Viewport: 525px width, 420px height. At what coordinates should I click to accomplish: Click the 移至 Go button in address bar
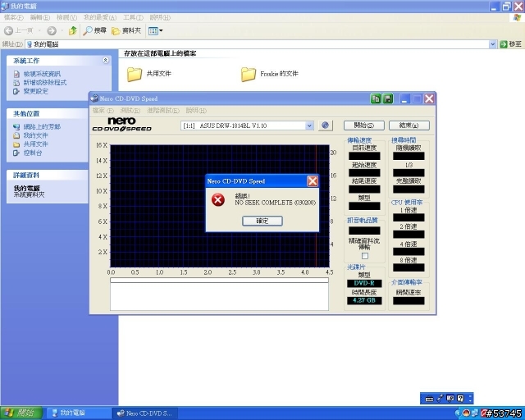click(510, 44)
